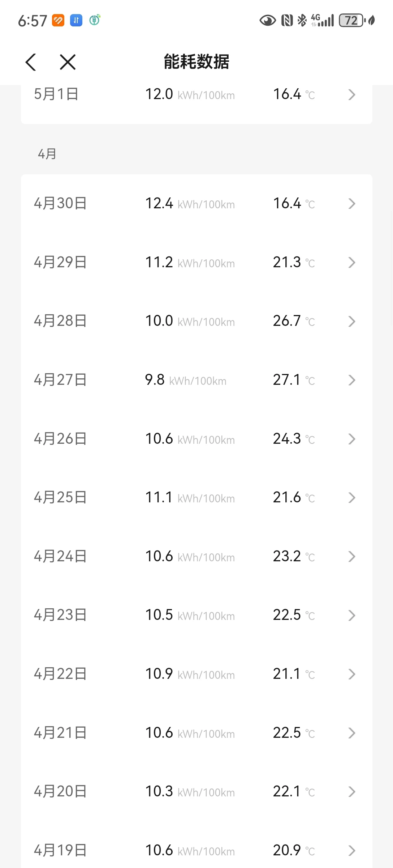The image size is (393, 868).
Task: Expand the April 27 entry chevron
Action: (x=351, y=380)
